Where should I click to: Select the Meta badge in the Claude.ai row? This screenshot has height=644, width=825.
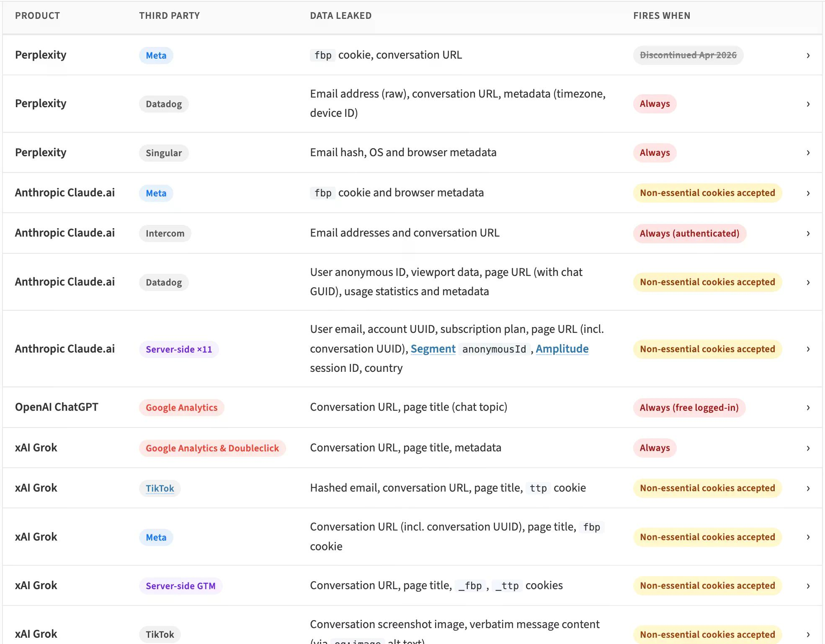pyautogui.click(x=156, y=193)
